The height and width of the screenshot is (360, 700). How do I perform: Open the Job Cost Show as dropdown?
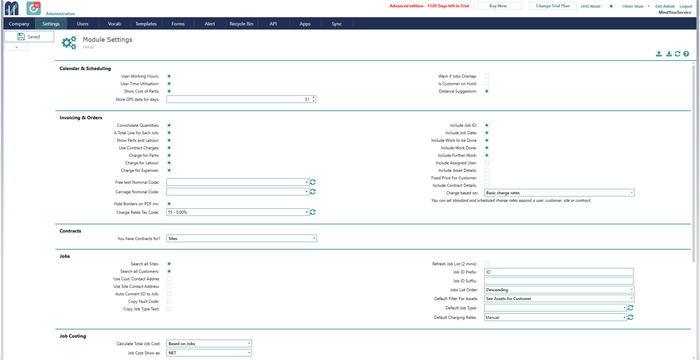(x=209, y=353)
